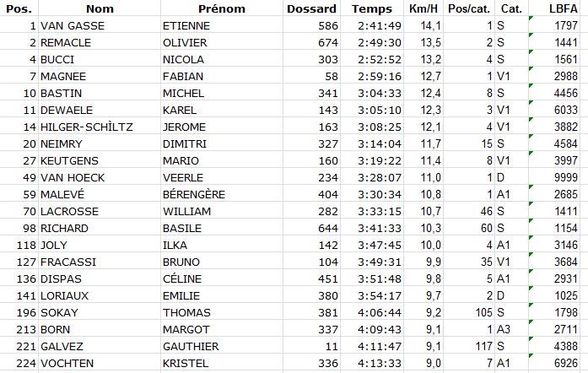This screenshot has width=588, height=373.
Task: Click the Temps column header
Action: tap(372, 8)
